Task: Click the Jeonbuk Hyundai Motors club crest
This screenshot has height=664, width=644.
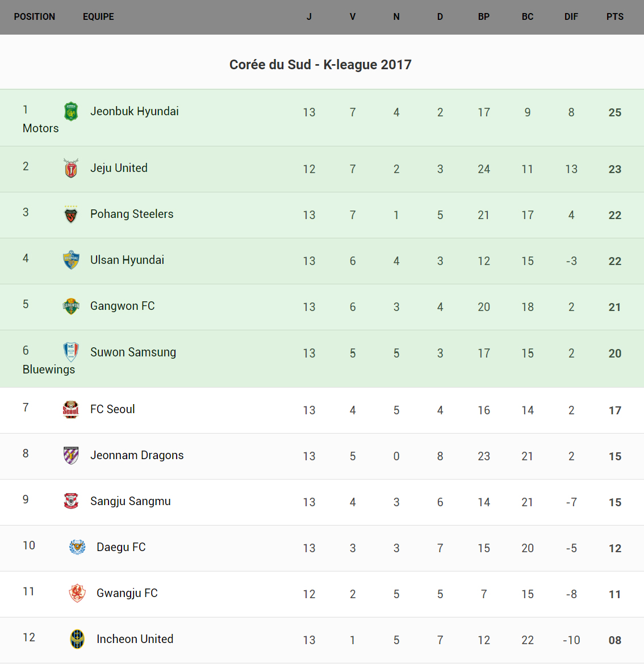Action: (71, 112)
